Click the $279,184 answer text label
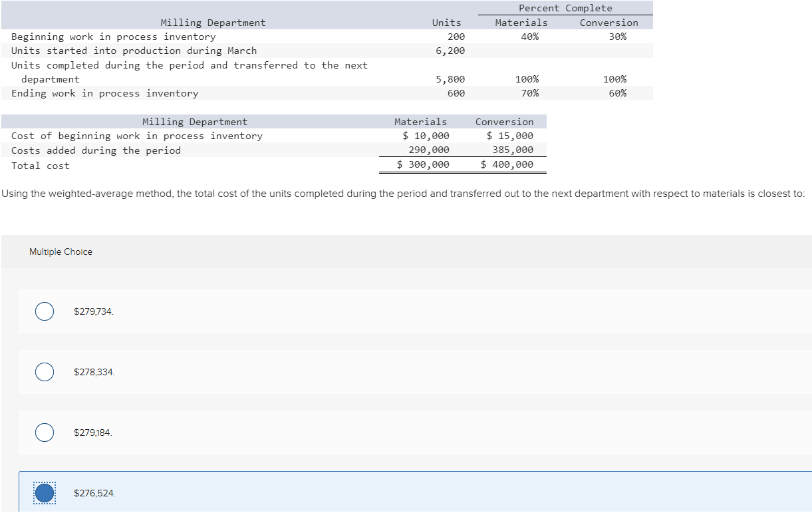 (x=92, y=432)
